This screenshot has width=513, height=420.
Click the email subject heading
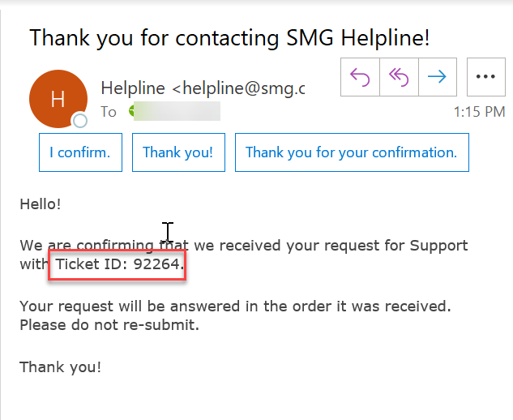[x=229, y=37]
